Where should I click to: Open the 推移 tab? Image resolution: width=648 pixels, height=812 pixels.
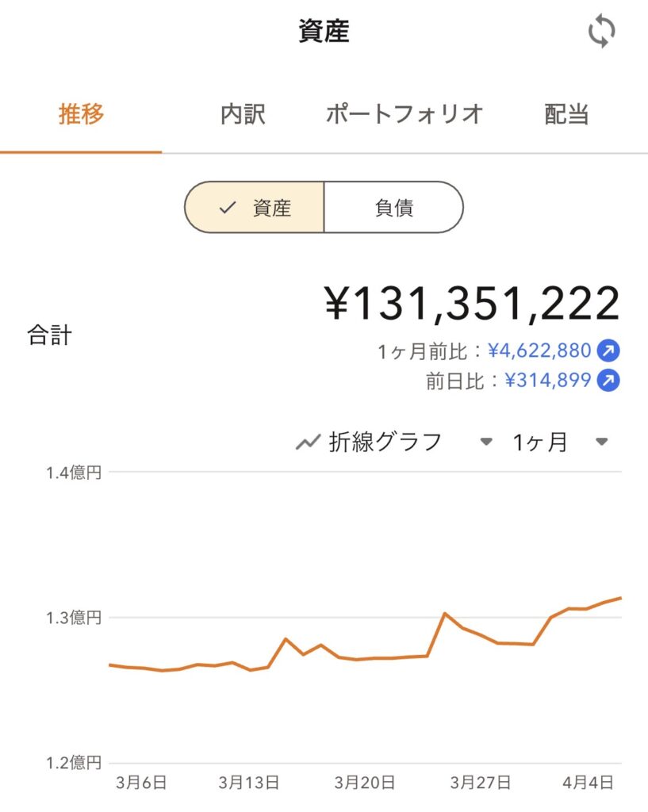pyautogui.click(x=81, y=115)
